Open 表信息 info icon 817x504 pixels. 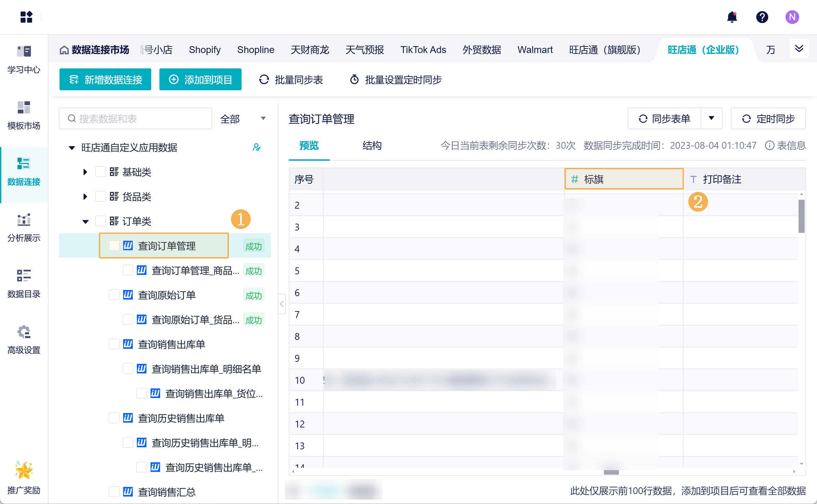click(x=769, y=146)
